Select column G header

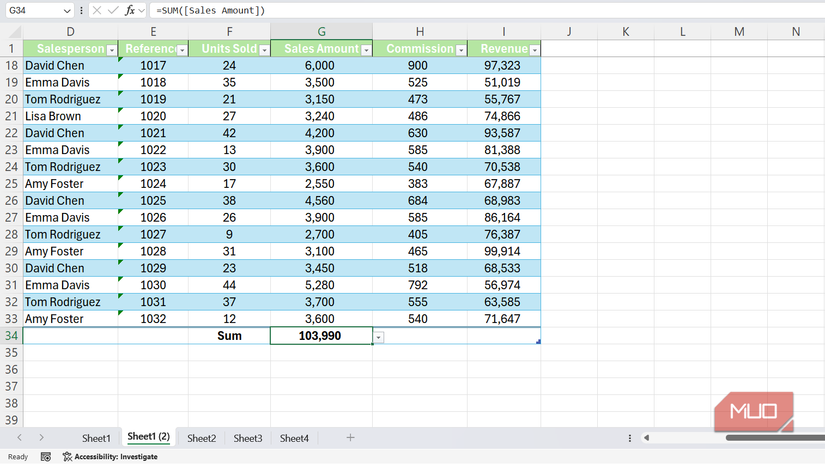tap(321, 32)
